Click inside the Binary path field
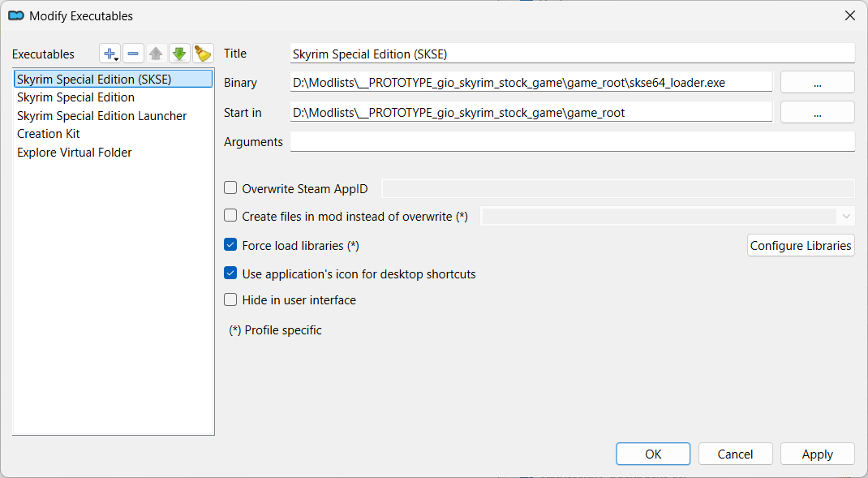The image size is (868, 478). coord(531,83)
